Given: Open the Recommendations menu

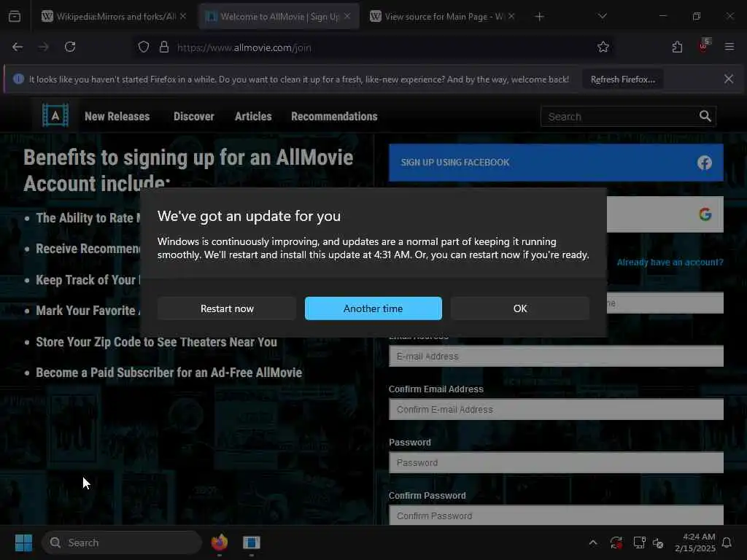Looking at the screenshot, I should [x=334, y=116].
